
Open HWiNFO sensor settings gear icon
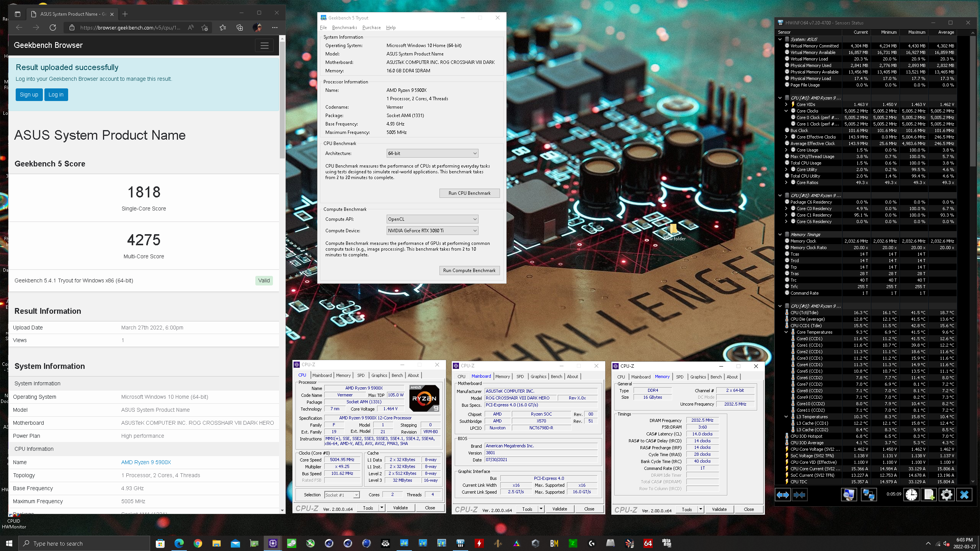(946, 495)
